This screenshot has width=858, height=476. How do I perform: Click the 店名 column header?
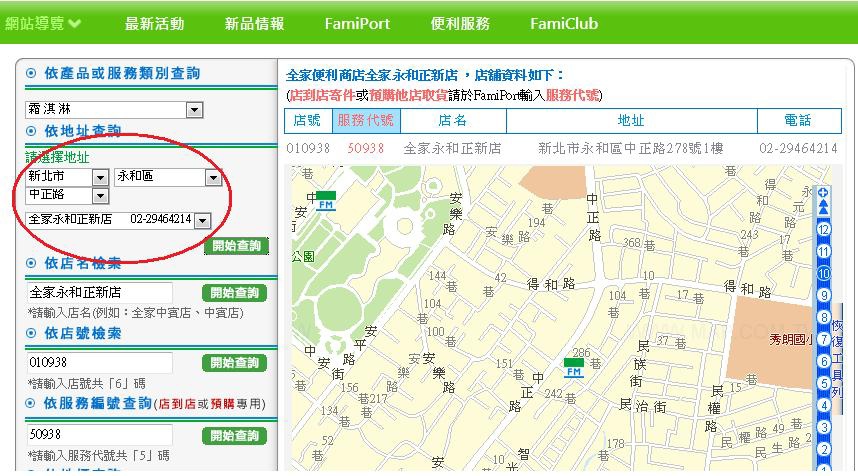pyautogui.click(x=453, y=120)
